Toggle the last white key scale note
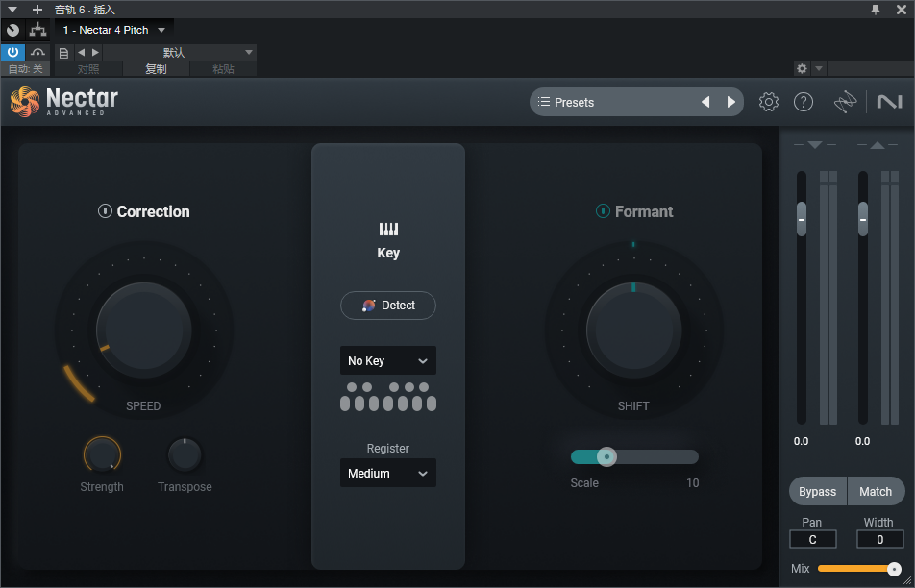This screenshot has width=915, height=588. pos(432,404)
